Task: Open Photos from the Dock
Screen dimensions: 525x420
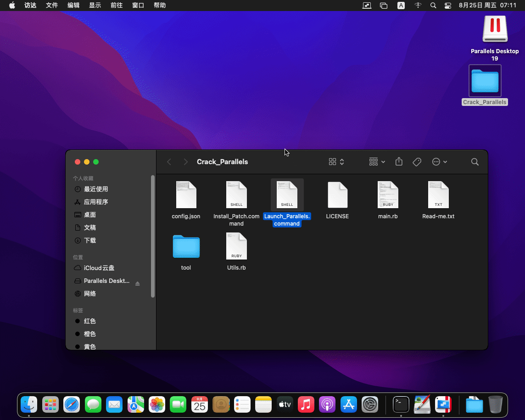Action: pyautogui.click(x=157, y=404)
